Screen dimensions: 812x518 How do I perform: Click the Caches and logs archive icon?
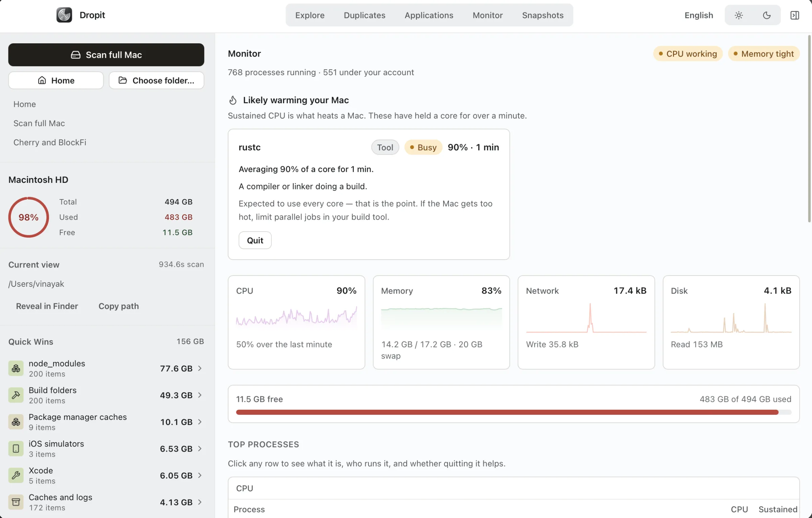[x=16, y=502]
